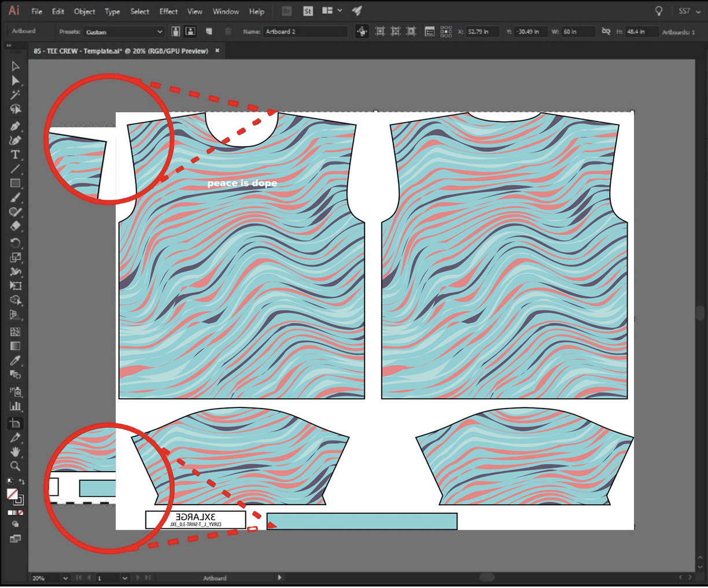
Task: Select the Zoom tool in toolbar
Action: 16,466
